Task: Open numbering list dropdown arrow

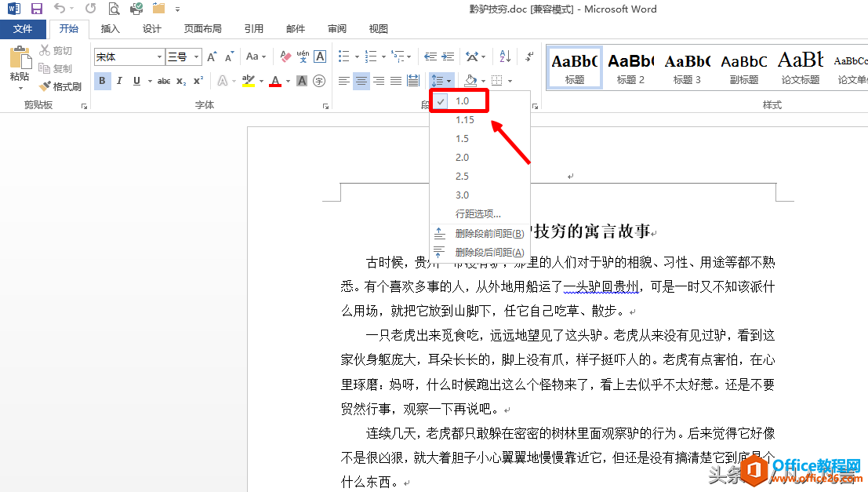Action: 383,56
